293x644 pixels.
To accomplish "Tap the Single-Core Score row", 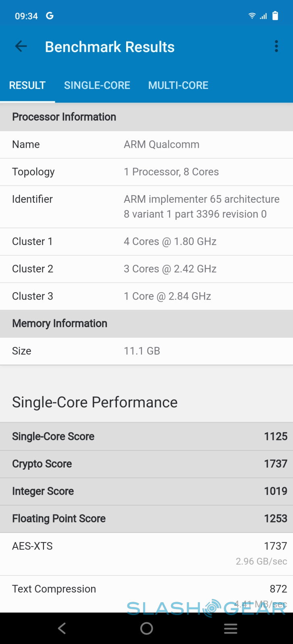I will click(146, 436).
